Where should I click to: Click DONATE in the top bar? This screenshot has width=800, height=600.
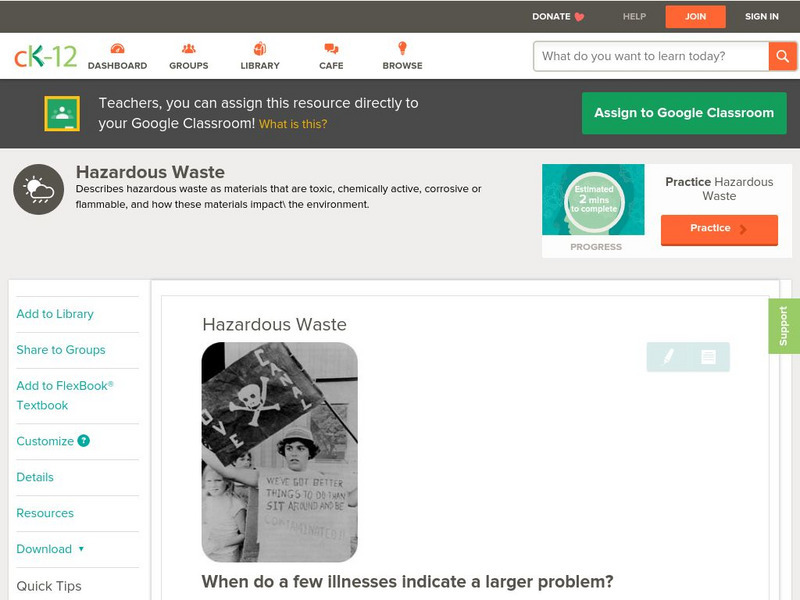click(551, 17)
